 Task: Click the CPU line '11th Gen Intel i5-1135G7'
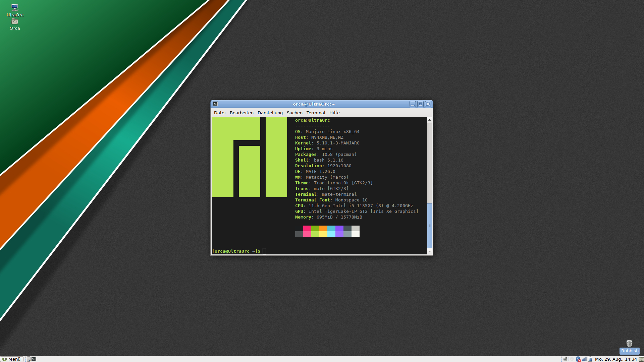click(340, 206)
